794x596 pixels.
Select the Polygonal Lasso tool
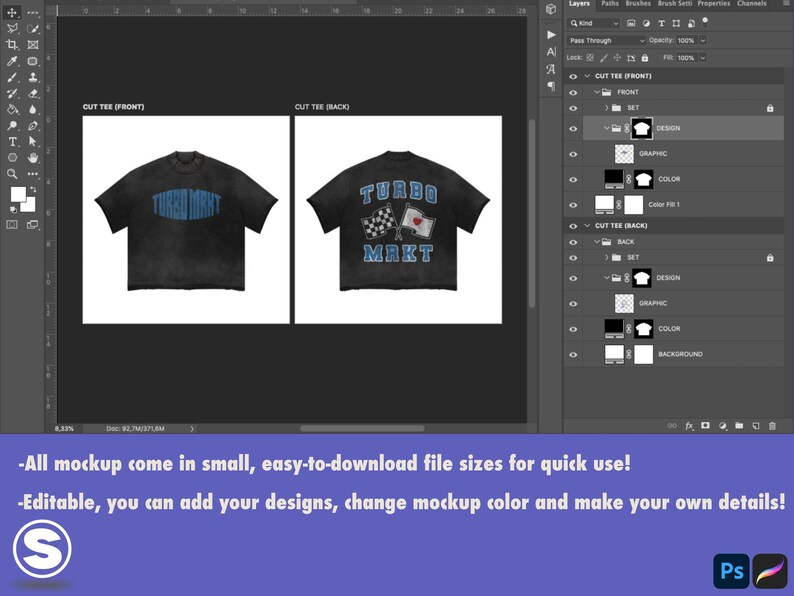point(12,28)
